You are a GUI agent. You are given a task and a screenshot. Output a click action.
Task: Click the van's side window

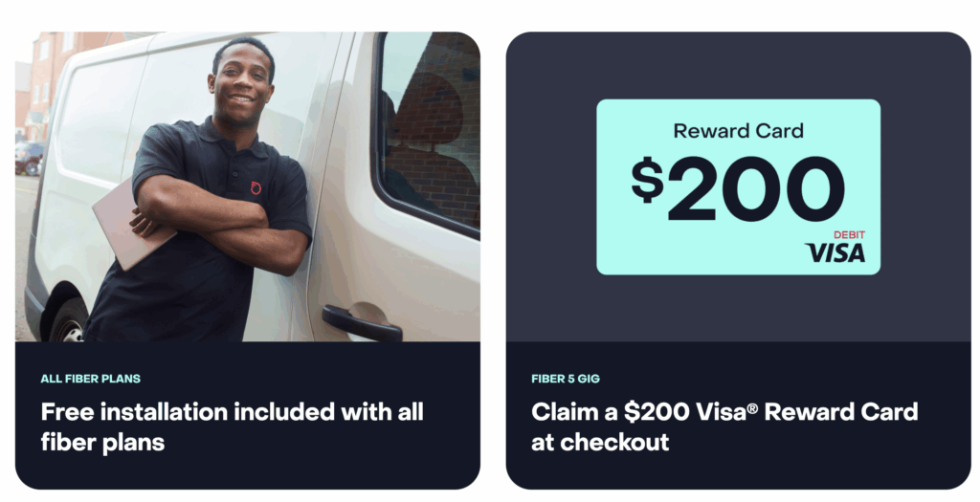click(428, 132)
